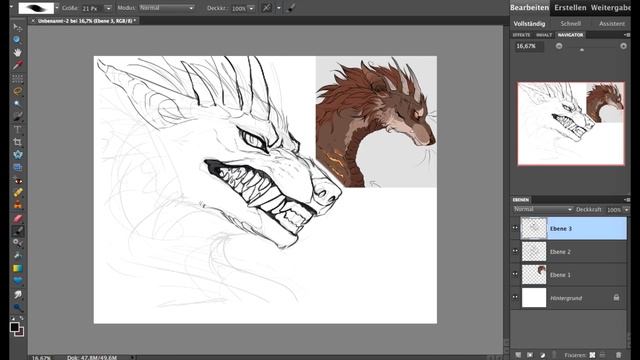Click the adjustment layer half-circle icon

pos(542,355)
